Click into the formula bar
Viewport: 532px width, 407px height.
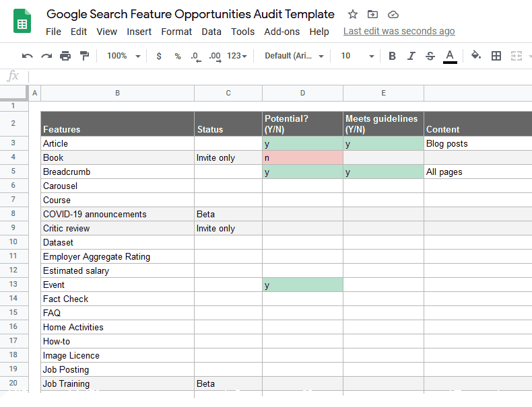click(280, 77)
